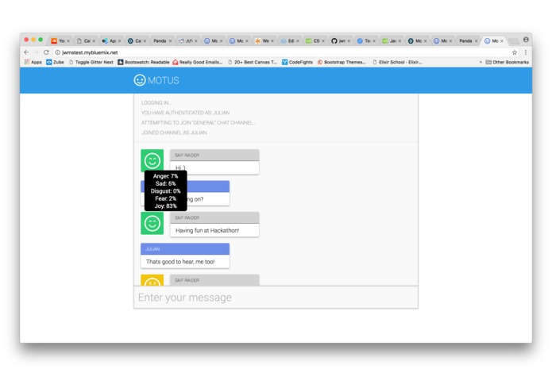Focus the "Enter your message" input

[x=276, y=298]
